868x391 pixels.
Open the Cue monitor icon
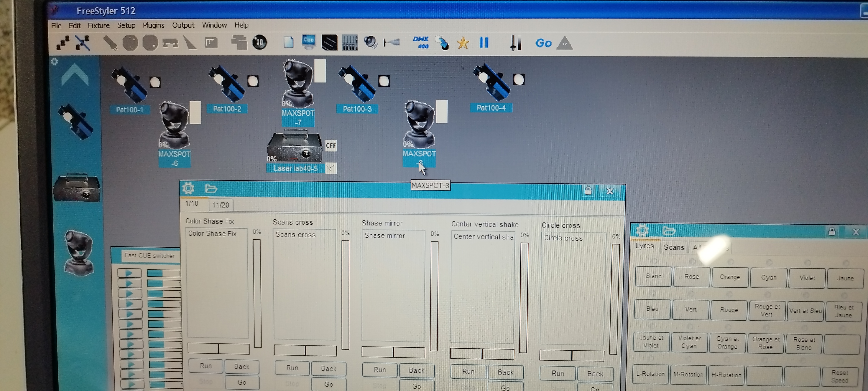pos(309,42)
